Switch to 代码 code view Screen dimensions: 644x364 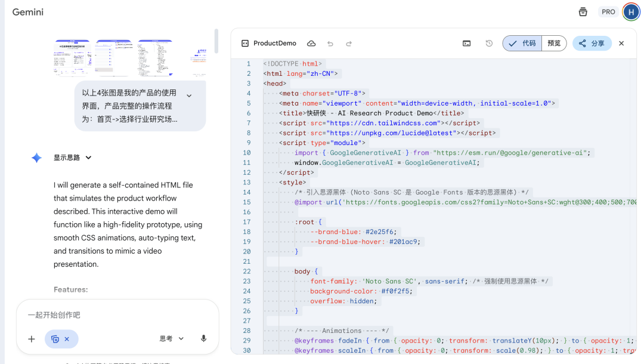pyautogui.click(x=522, y=44)
